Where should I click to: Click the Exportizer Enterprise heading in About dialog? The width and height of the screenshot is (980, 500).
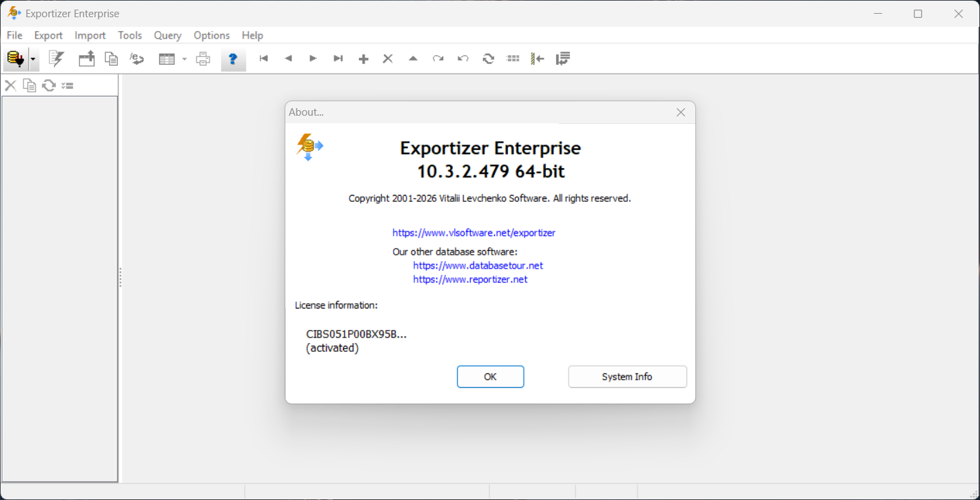(491, 148)
